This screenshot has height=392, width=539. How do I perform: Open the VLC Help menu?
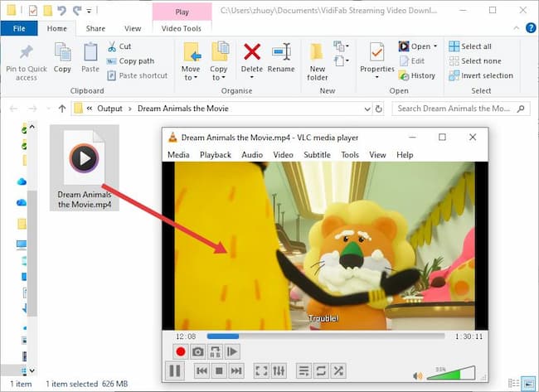[x=405, y=155]
